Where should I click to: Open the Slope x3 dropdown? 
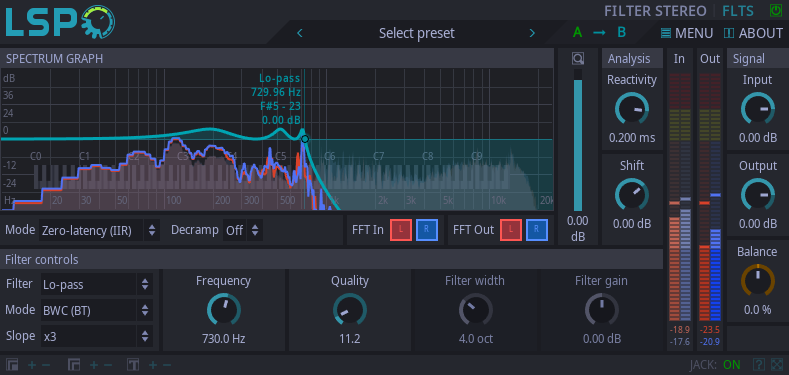[97, 336]
